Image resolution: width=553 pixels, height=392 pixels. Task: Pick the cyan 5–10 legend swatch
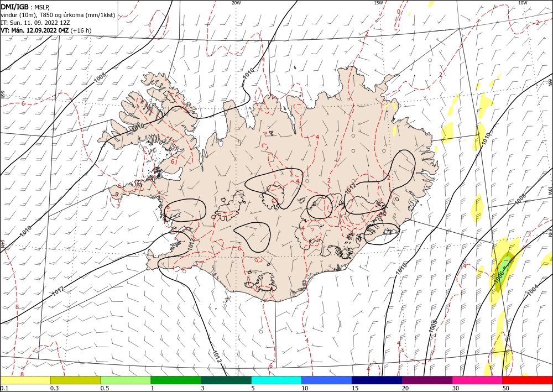pos(276,380)
